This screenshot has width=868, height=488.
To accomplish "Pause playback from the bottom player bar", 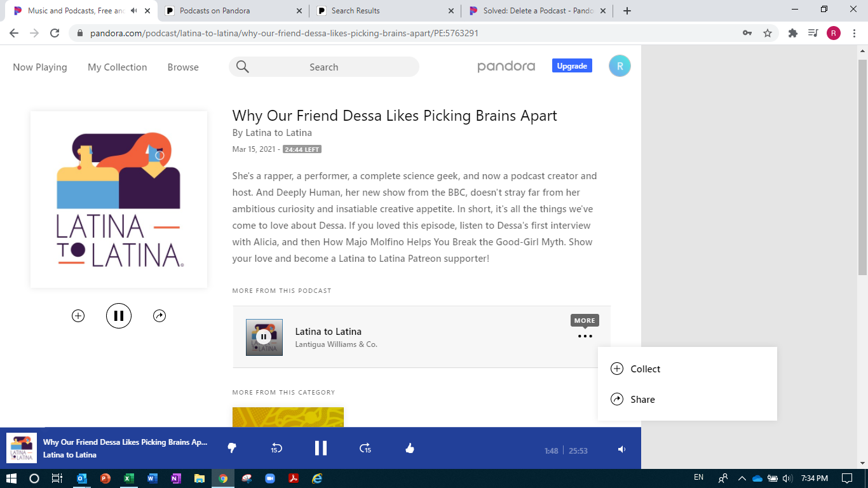I will coord(321,449).
